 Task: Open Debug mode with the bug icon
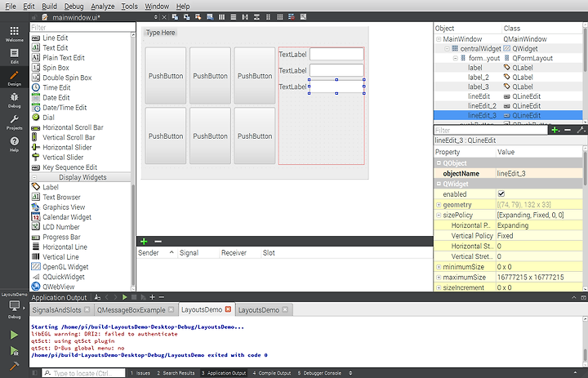pyautogui.click(x=14, y=100)
